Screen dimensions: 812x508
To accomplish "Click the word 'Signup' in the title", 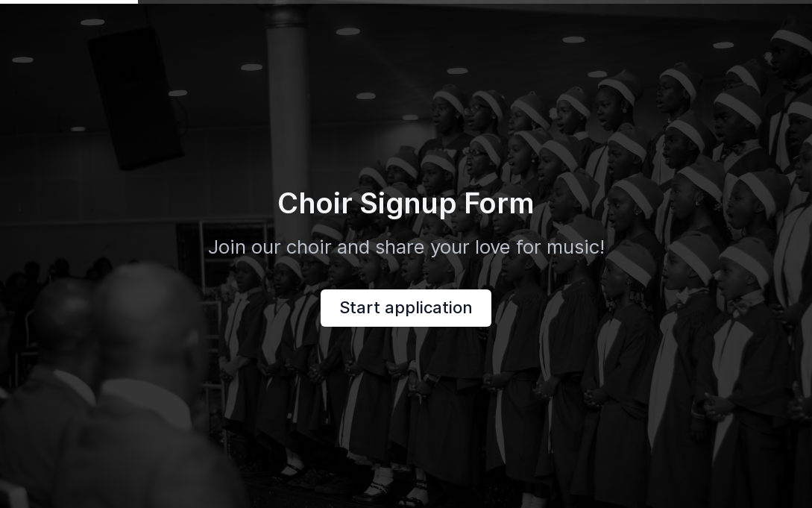I will pos(408,204).
